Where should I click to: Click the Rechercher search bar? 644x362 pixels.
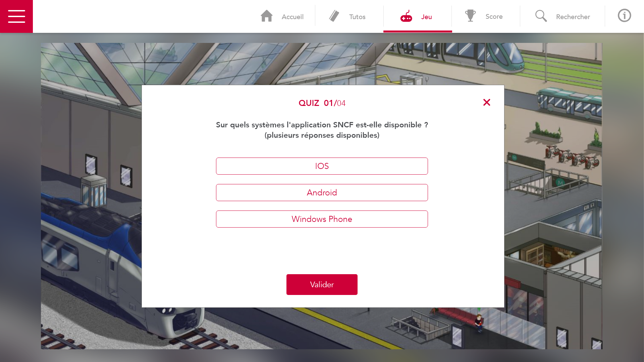point(562,16)
